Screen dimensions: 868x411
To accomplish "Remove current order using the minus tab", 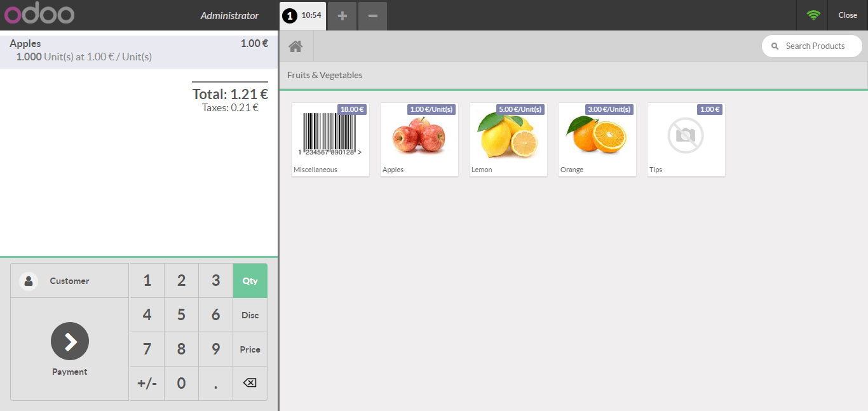I will 372,15.
